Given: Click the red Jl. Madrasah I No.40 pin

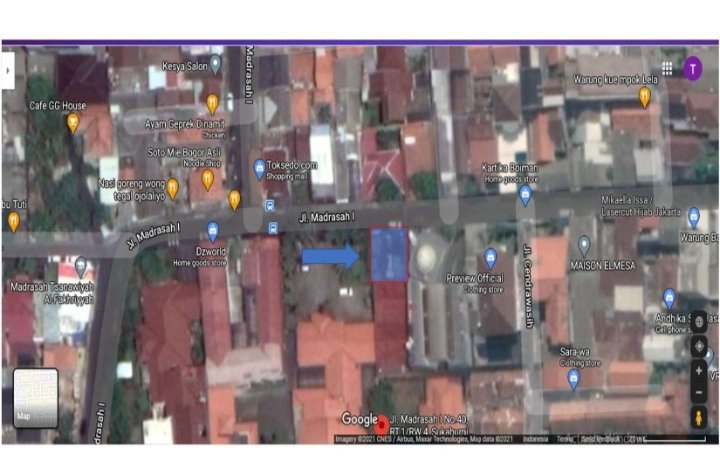Looking at the screenshot, I should (x=381, y=426).
